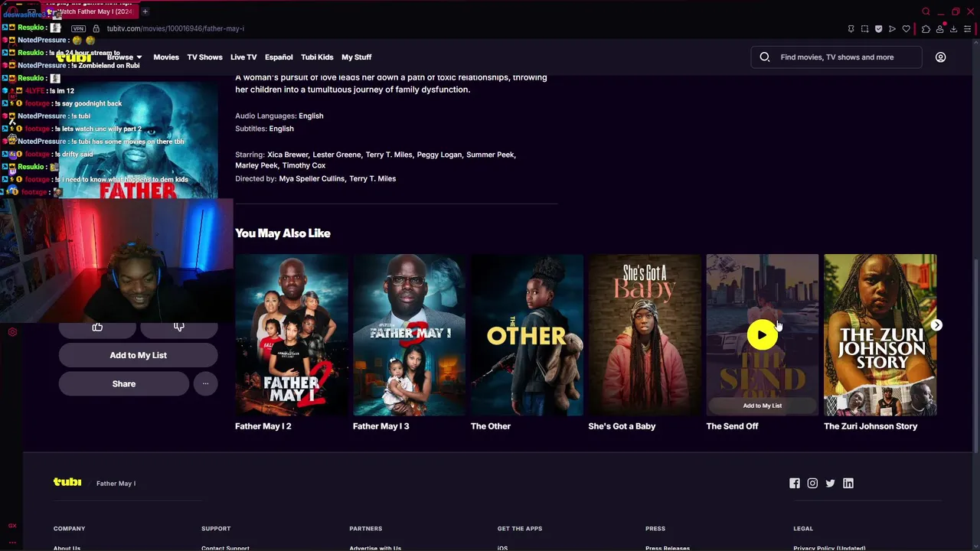Click the Father May I 2 title link
The height and width of the screenshot is (551, 980).
coord(263,426)
